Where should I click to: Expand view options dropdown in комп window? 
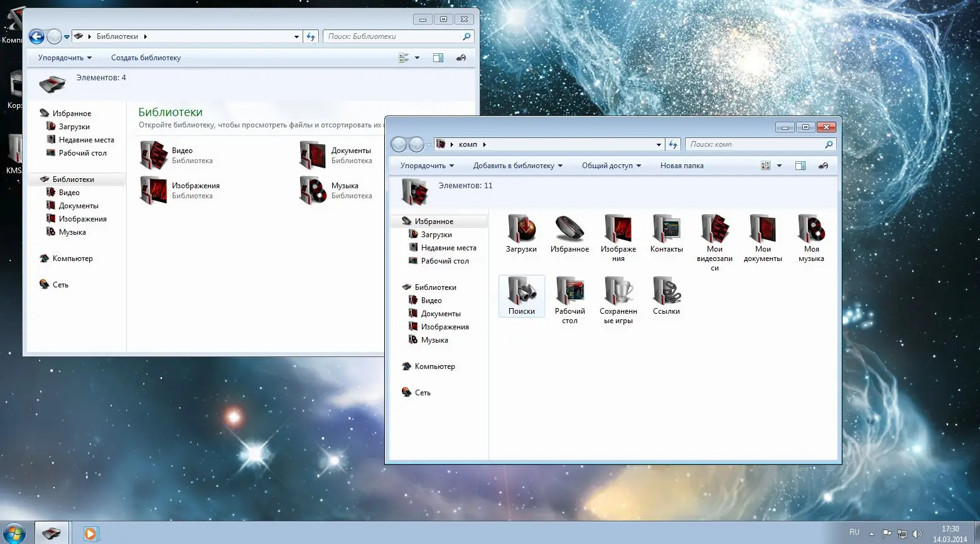[779, 166]
